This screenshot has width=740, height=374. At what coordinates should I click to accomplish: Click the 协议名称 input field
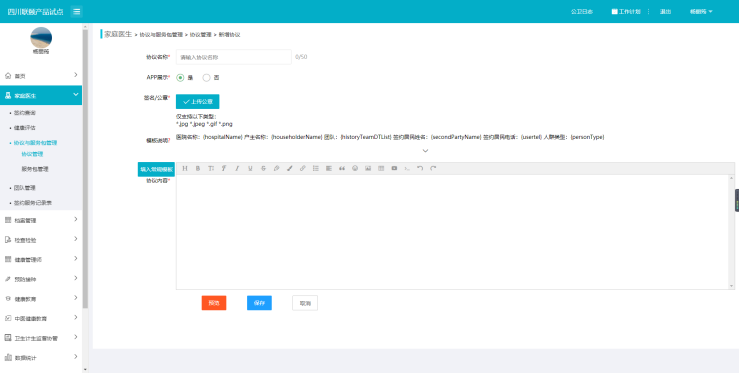[x=234, y=57]
